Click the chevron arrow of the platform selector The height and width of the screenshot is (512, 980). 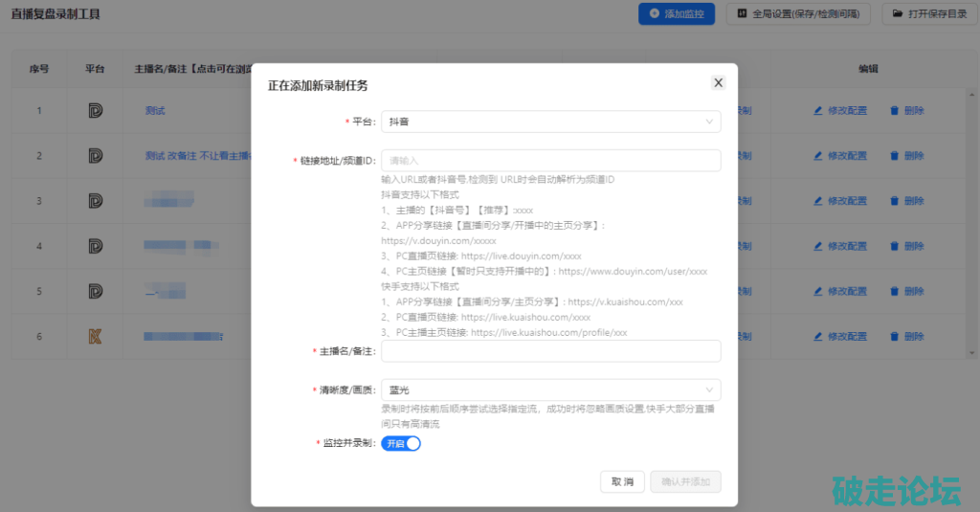click(x=708, y=122)
